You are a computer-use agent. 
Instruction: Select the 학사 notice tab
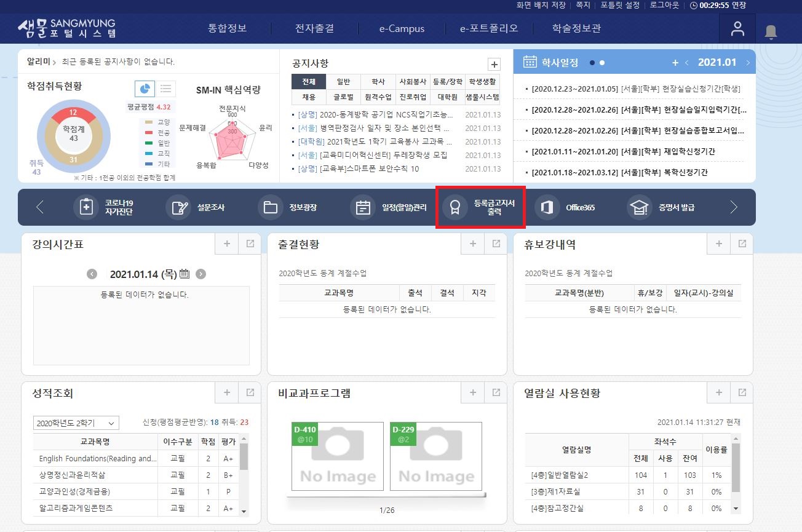(x=378, y=82)
